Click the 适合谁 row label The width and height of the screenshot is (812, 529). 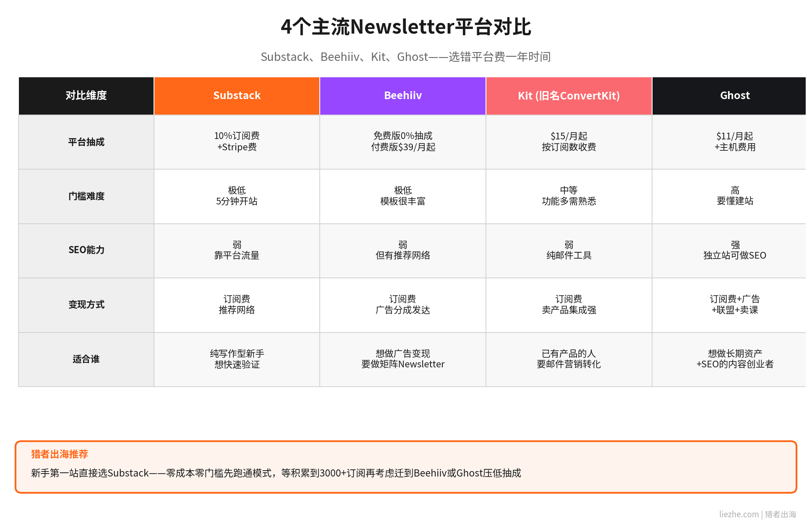(86, 359)
